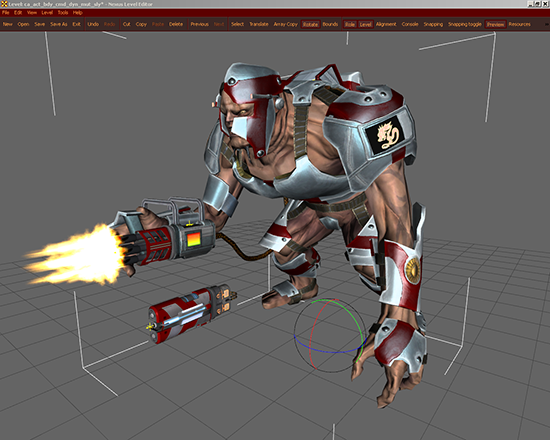
Task: Click Save in the toolbar
Action: click(x=40, y=24)
